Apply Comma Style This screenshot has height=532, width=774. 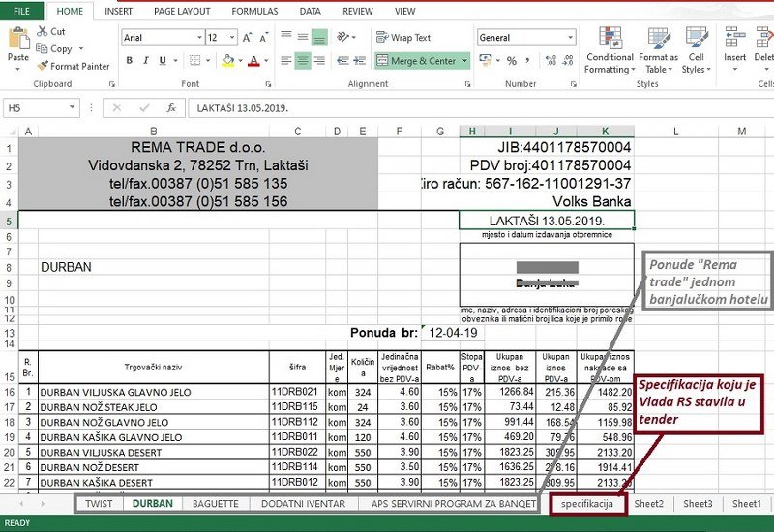527,60
